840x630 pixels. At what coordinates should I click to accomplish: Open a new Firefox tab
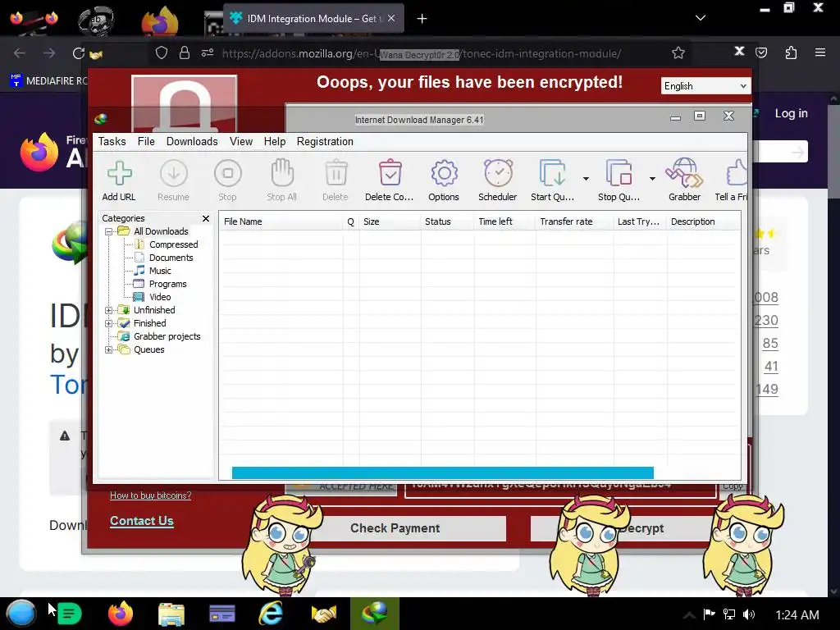422,19
